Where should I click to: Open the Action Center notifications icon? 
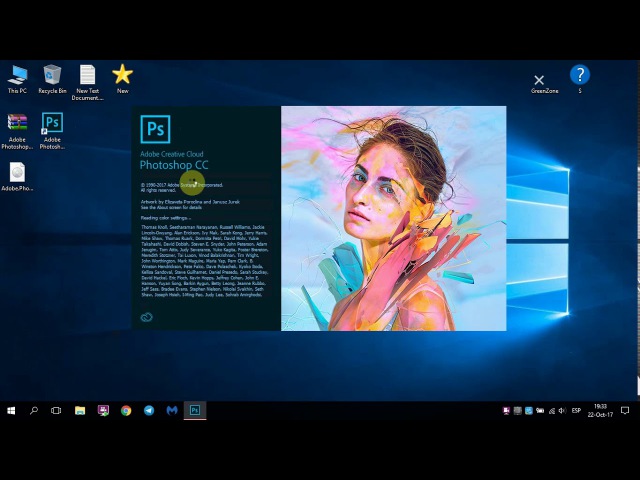[x=625, y=411]
